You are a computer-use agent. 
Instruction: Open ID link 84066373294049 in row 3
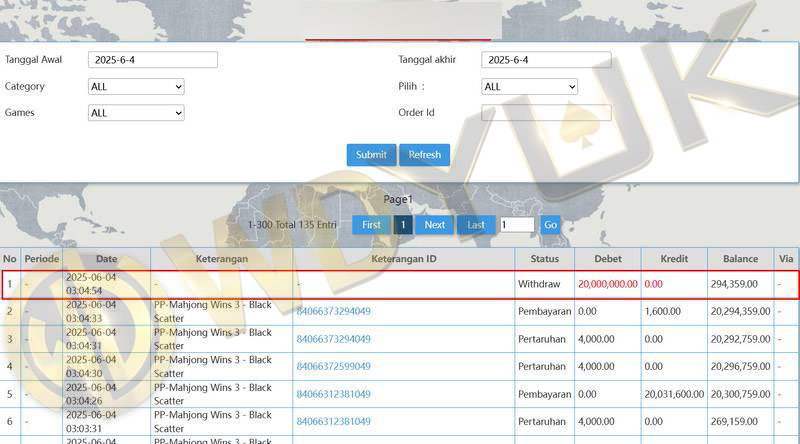tap(334, 339)
